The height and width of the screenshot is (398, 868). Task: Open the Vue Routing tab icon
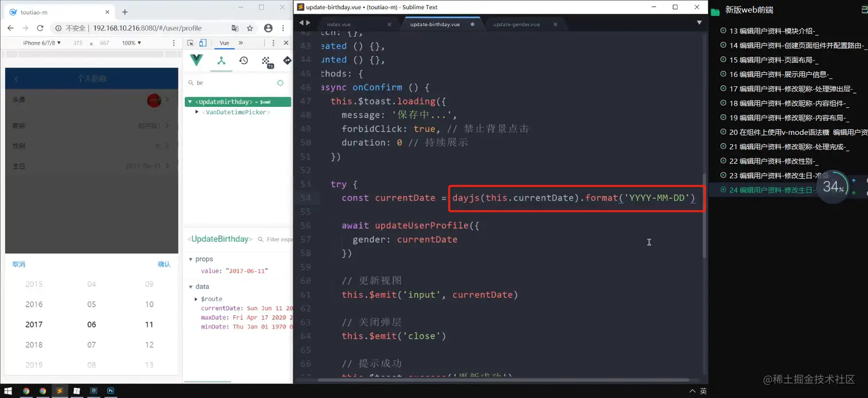(287, 60)
